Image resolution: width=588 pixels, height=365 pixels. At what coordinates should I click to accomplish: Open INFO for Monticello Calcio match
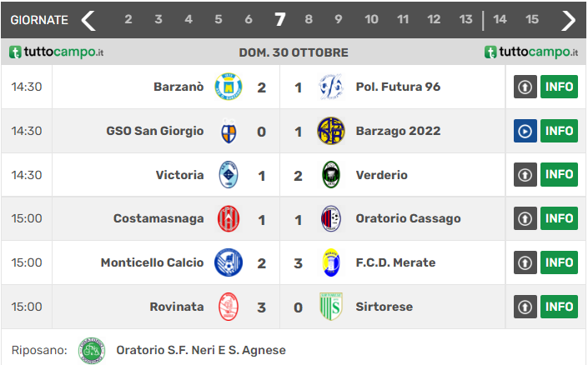tap(559, 262)
